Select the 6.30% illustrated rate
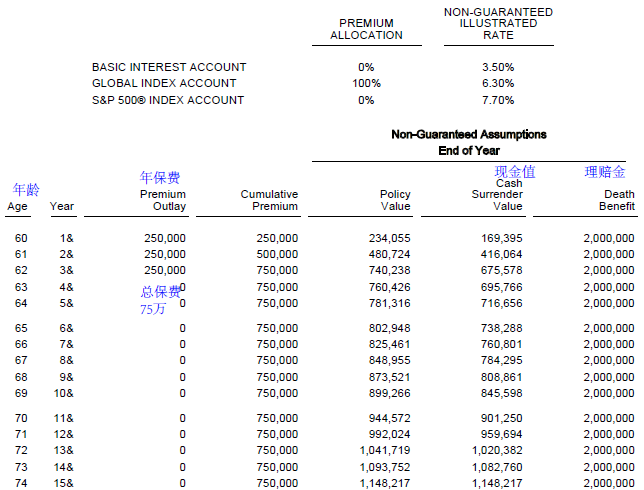Viewport: 644px width, 490px height. [x=498, y=83]
